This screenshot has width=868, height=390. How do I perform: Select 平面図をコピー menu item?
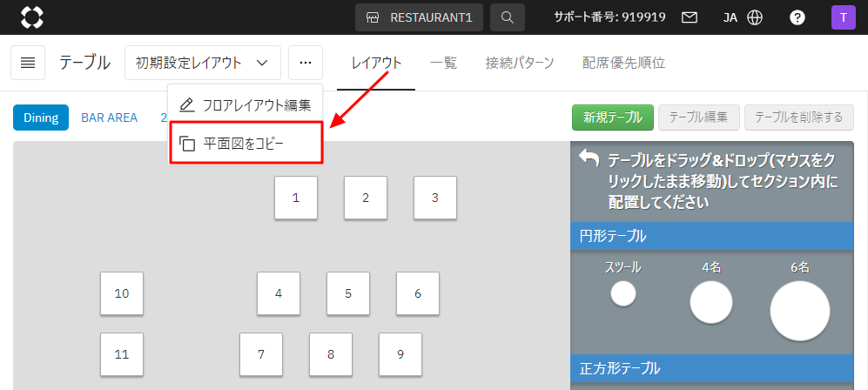coord(245,143)
